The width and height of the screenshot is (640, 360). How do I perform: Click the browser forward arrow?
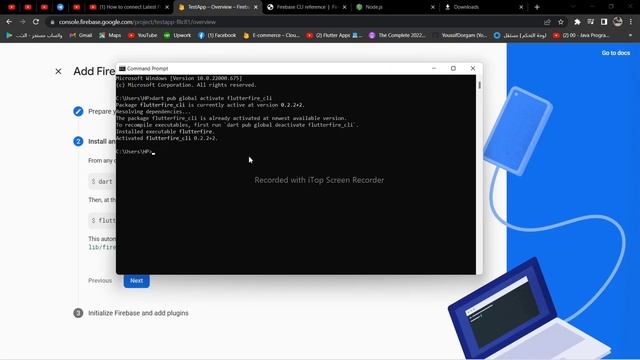click(x=22, y=22)
